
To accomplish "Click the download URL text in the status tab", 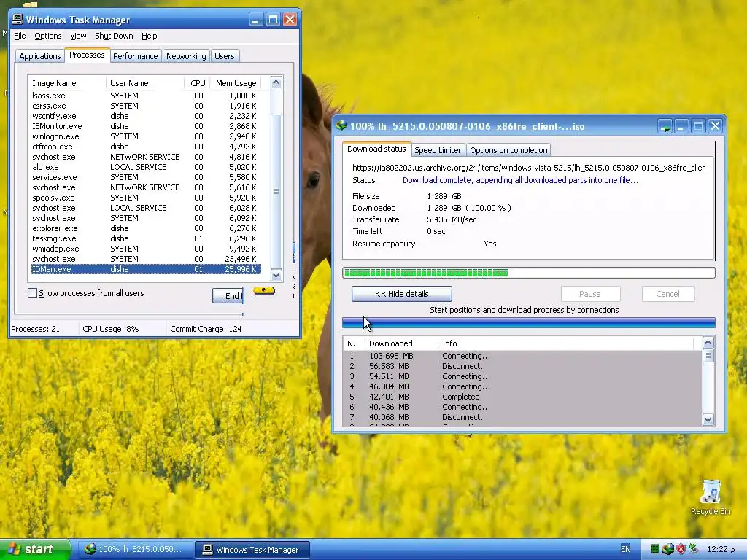I will pyautogui.click(x=528, y=168).
